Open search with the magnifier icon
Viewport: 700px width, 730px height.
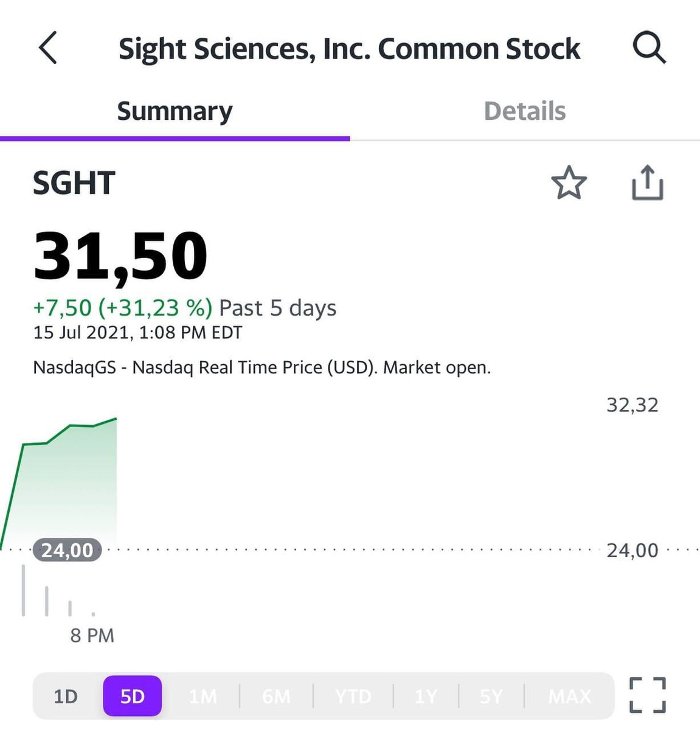650,47
